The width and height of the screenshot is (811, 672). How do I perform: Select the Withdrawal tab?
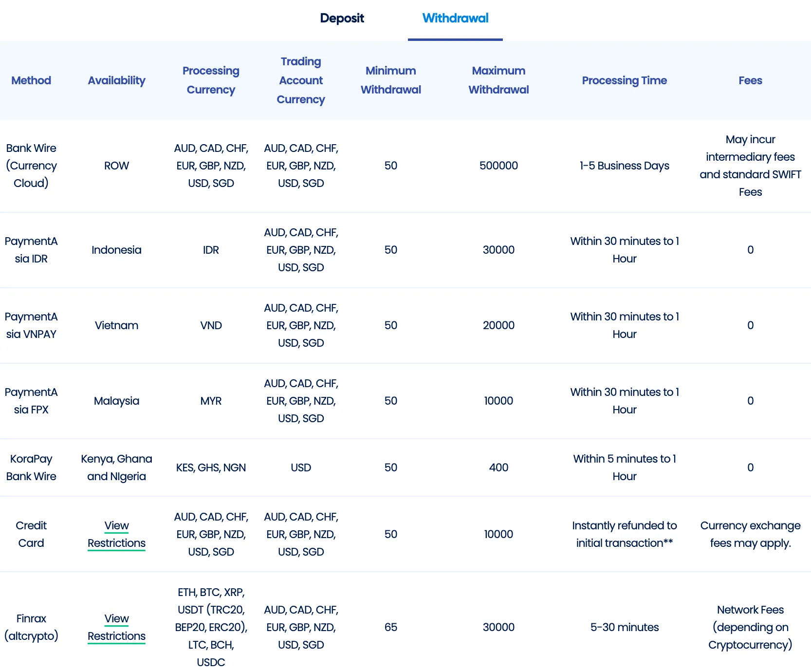click(x=455, y=19)
